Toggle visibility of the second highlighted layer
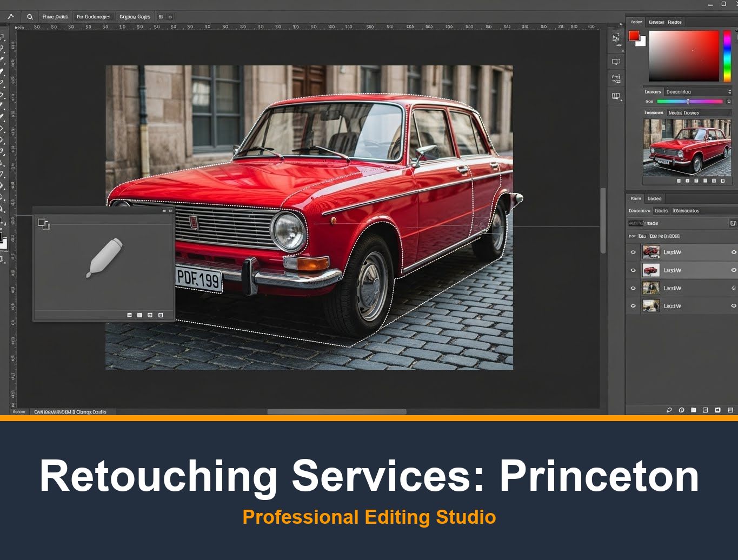The height and width of the screenshot is (560, 738). click(633, 270)
